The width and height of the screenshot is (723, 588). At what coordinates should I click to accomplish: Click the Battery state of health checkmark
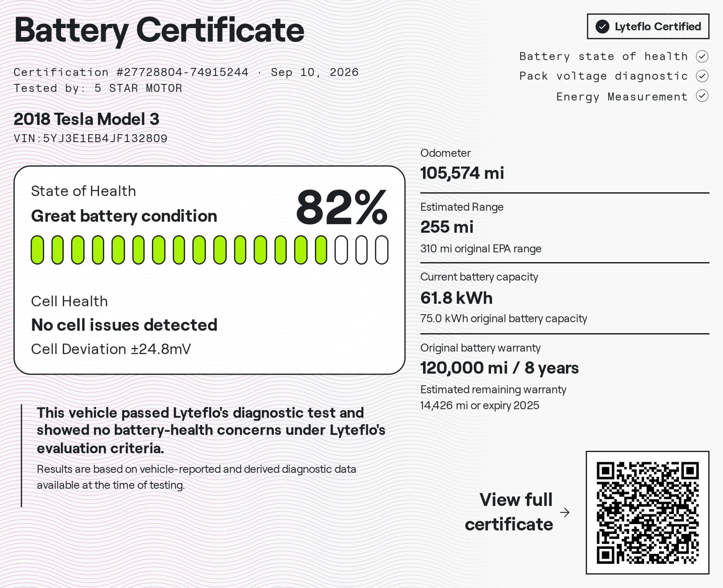tap(702, 56)
